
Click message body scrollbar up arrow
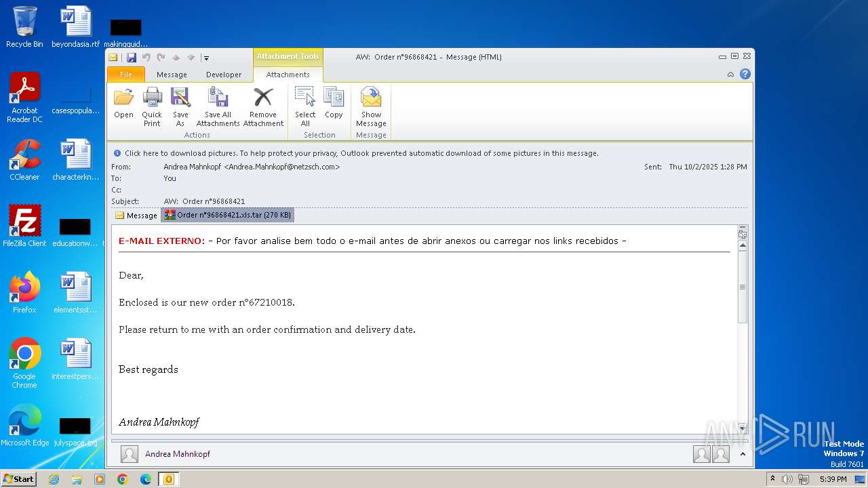tap(743, 246)
